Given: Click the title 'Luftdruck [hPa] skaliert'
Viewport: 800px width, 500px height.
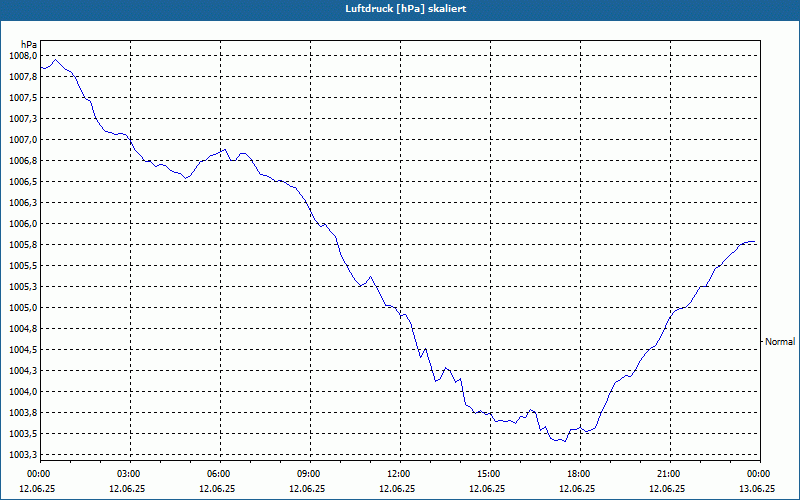Looking at the screenshot, I should pos(406,9).
